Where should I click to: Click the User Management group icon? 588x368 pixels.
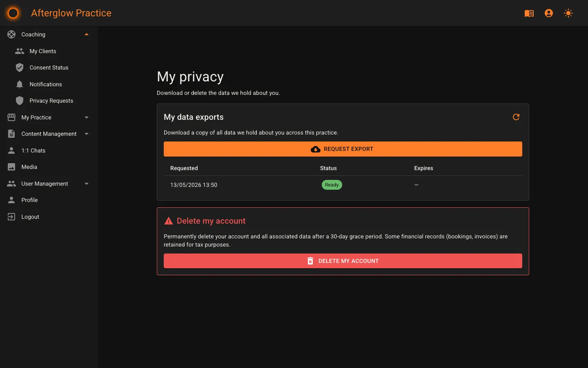pos(11,184)
